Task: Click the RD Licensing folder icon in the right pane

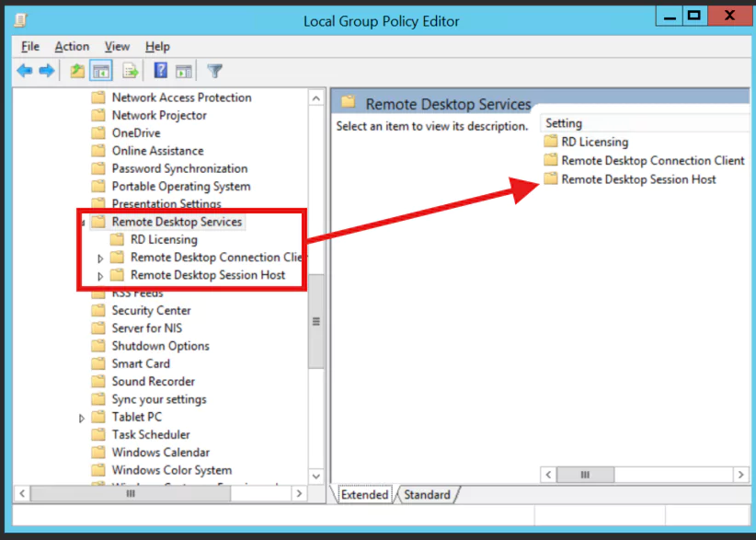Action: point(551,142)
